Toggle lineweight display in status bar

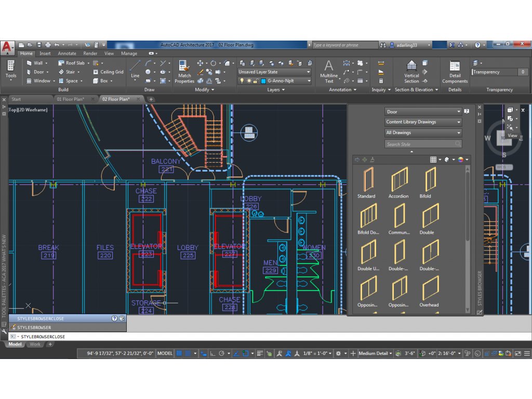pos(260,353)
